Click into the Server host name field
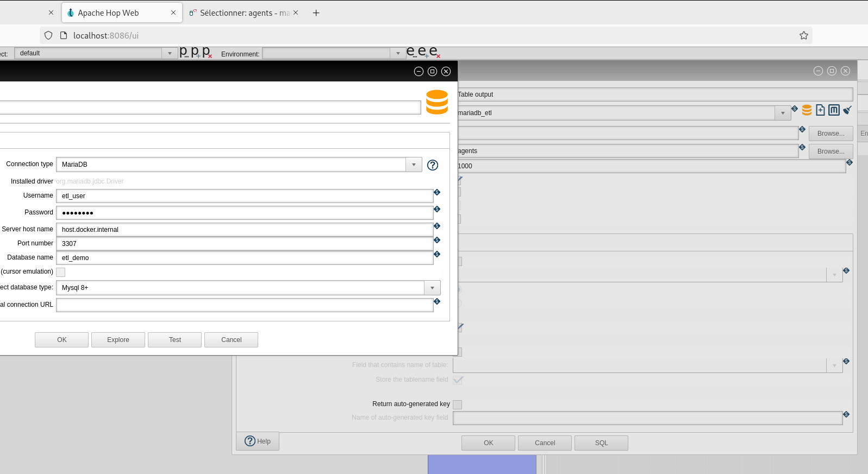Image resolution: width=868 pixels, height=474 pixels. (245, 230)
